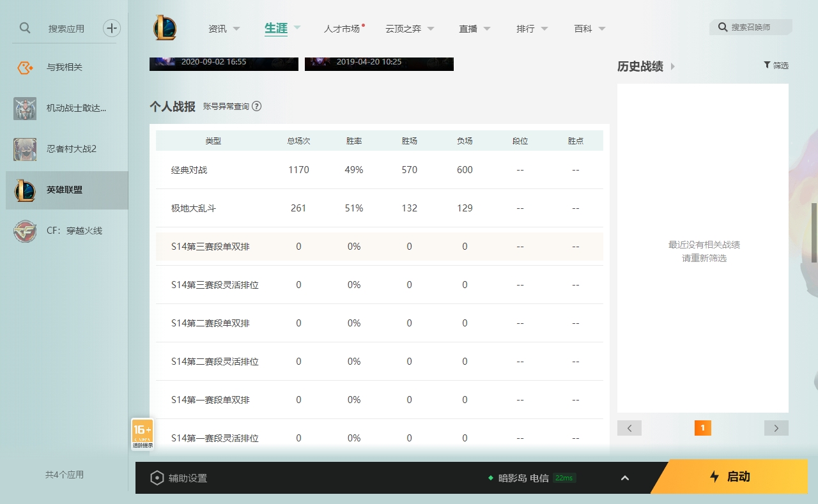Expand 历史战绩 arrow
818x504 pixels.
[x=673, y=66]
